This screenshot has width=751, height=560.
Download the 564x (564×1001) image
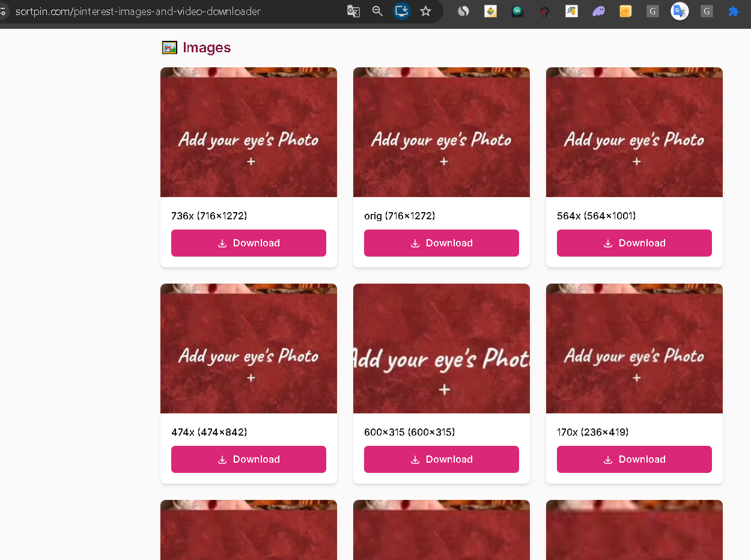pyautogui.click(x=634, y=243)
